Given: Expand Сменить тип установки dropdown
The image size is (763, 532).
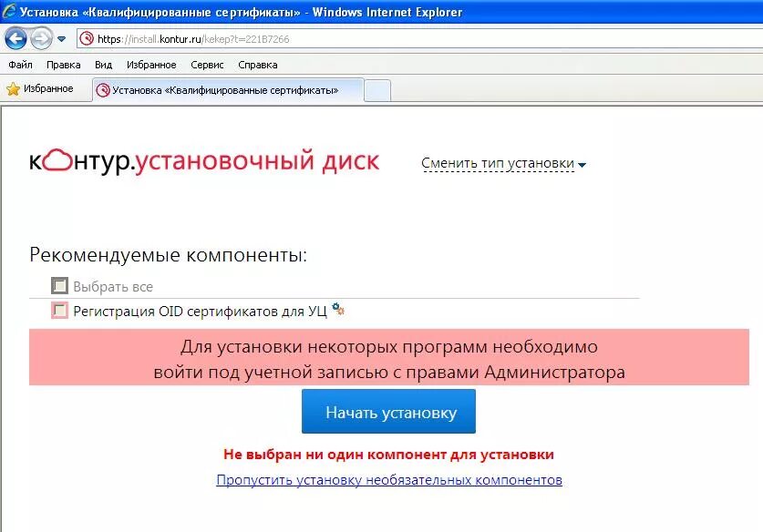Looking at the screenshot, I should (x=503, y=163).
